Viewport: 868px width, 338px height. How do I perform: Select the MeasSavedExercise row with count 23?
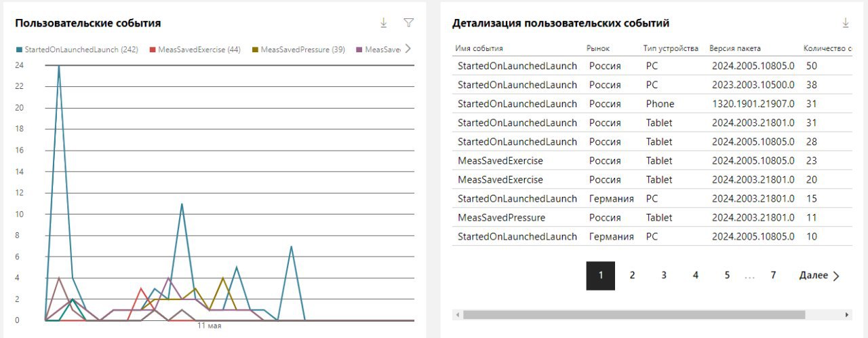tap(652, 161)
